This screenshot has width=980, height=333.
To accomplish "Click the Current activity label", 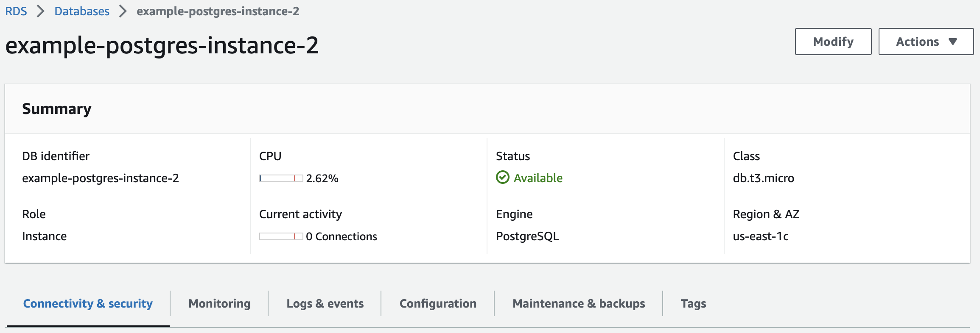I will [x=300, y=214].
